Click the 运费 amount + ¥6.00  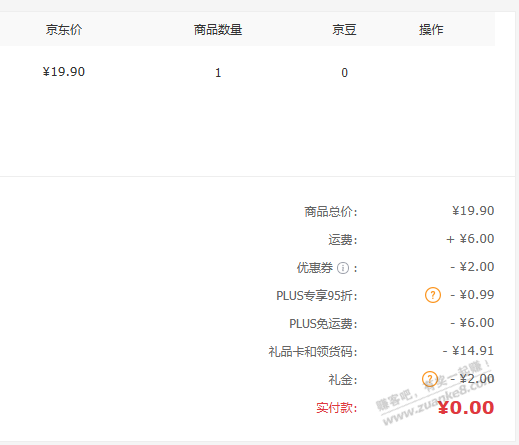(470, 239)
